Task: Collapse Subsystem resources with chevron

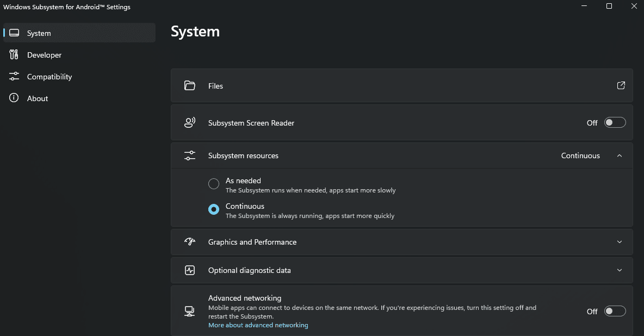Action: tap(620, 155)
